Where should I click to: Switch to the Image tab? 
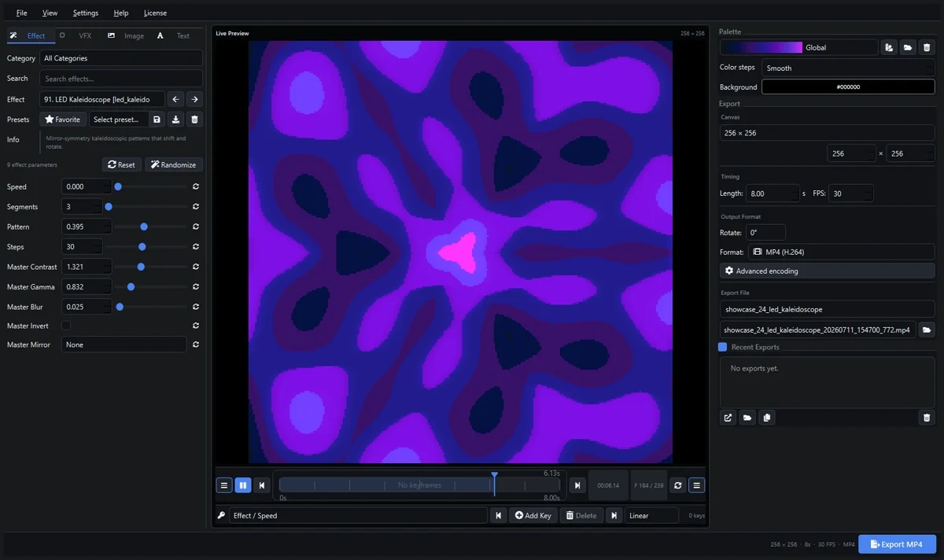tap(127, 35)
